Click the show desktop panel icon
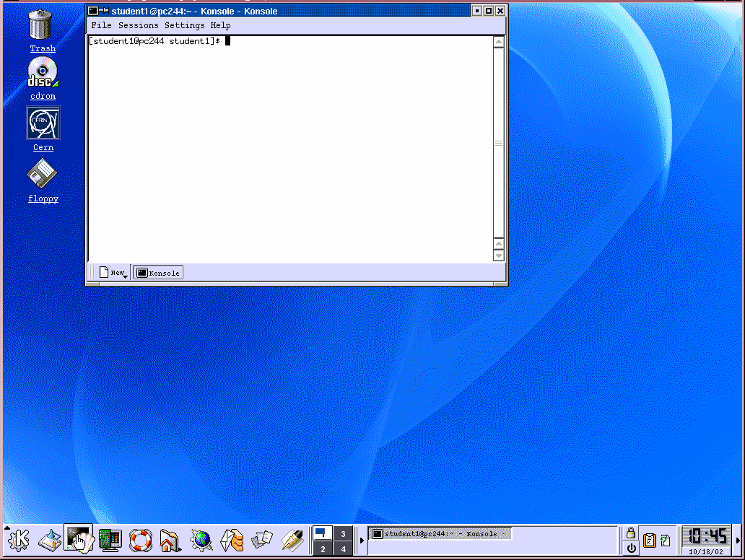The width and height of the screenshot is (745, 560). [50, 540]
